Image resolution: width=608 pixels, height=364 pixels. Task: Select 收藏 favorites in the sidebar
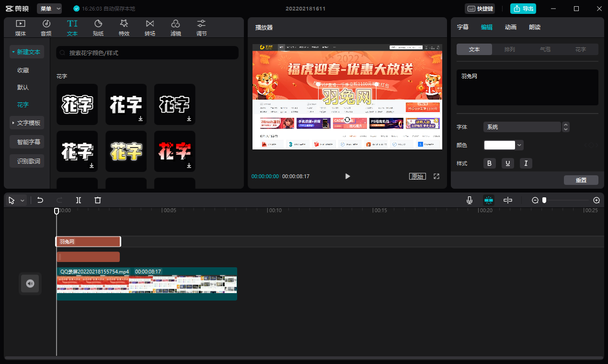point(23,70)
